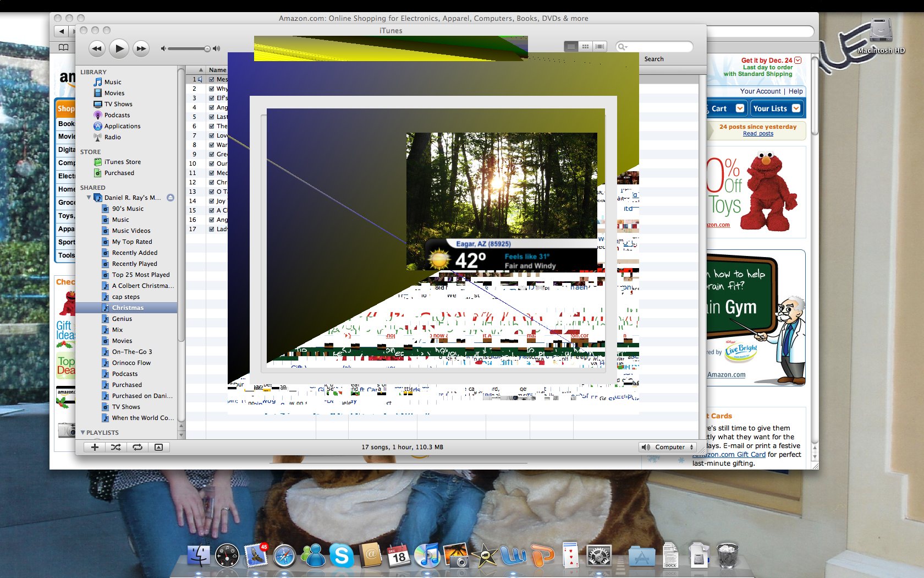Viewport: 924px width, 578px height.
Task: Skip back to the previous track in iTunes
Action: coord(97,48)
